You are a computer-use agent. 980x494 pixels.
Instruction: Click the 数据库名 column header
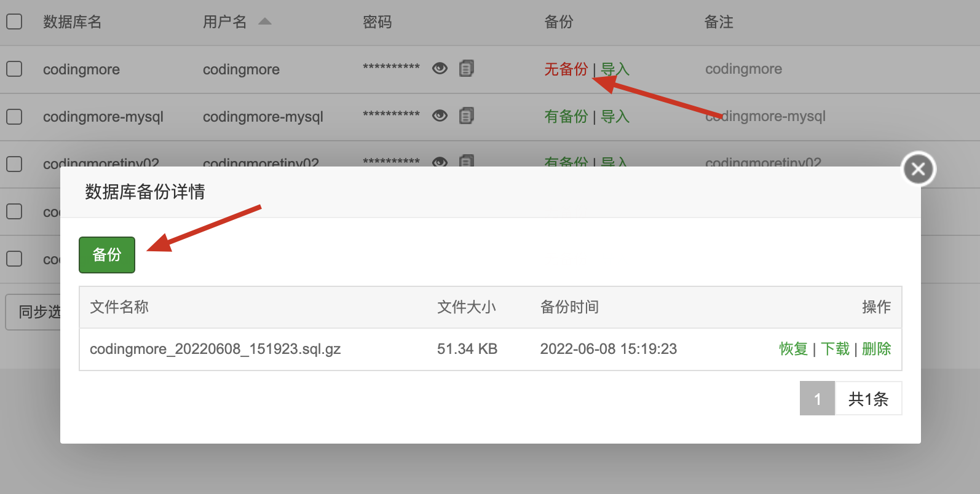[x=72, y=22]
